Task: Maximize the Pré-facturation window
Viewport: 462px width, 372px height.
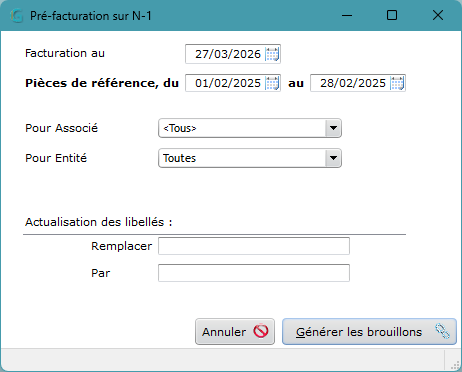Action: click(392, 15)
